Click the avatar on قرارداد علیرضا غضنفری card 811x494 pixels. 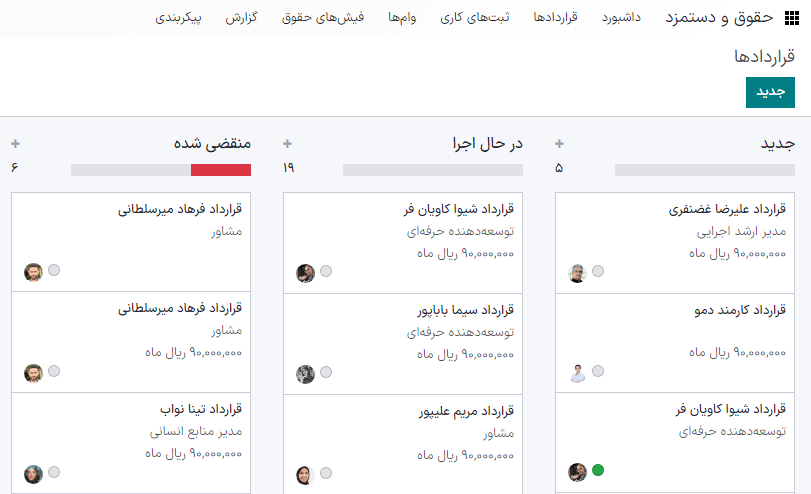(577, 272)
